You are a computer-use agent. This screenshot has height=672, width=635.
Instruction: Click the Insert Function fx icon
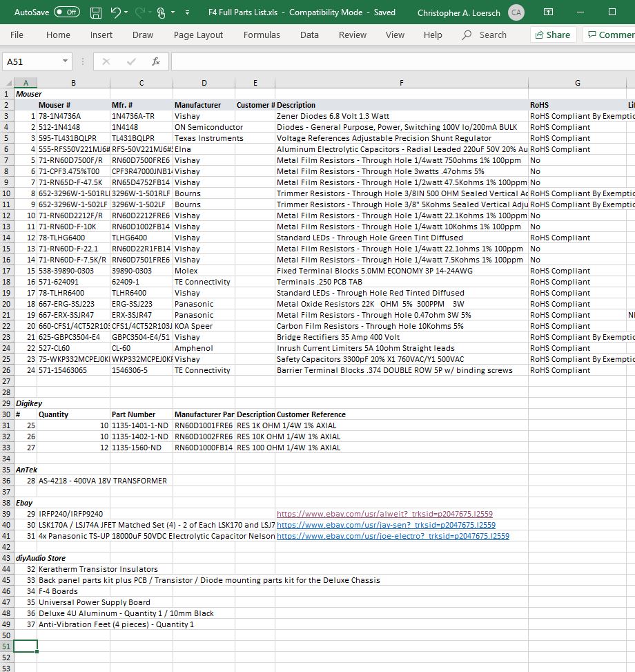[x=156, y=61]
